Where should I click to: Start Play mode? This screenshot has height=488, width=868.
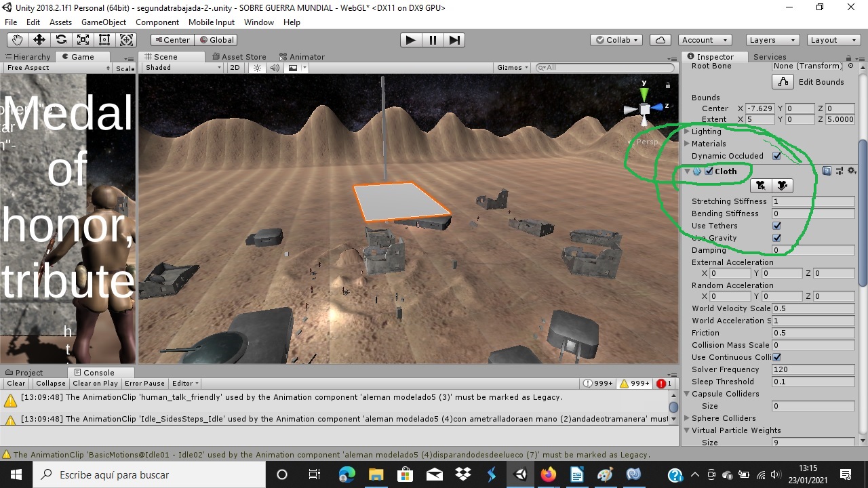click(410, 40)
